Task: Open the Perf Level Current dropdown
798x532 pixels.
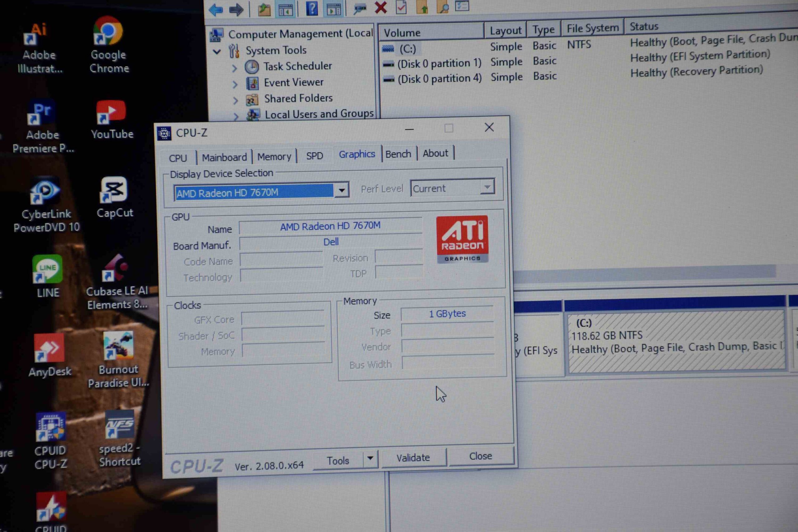Action: (487, 187)
